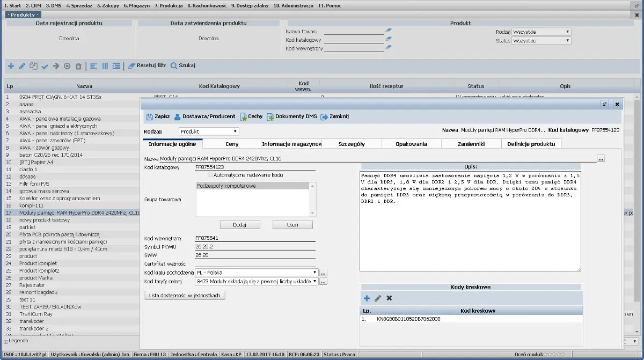Delete barcode using the X icon
The height and width of the screenshot is (360, 644).
(x=390, y=298)
